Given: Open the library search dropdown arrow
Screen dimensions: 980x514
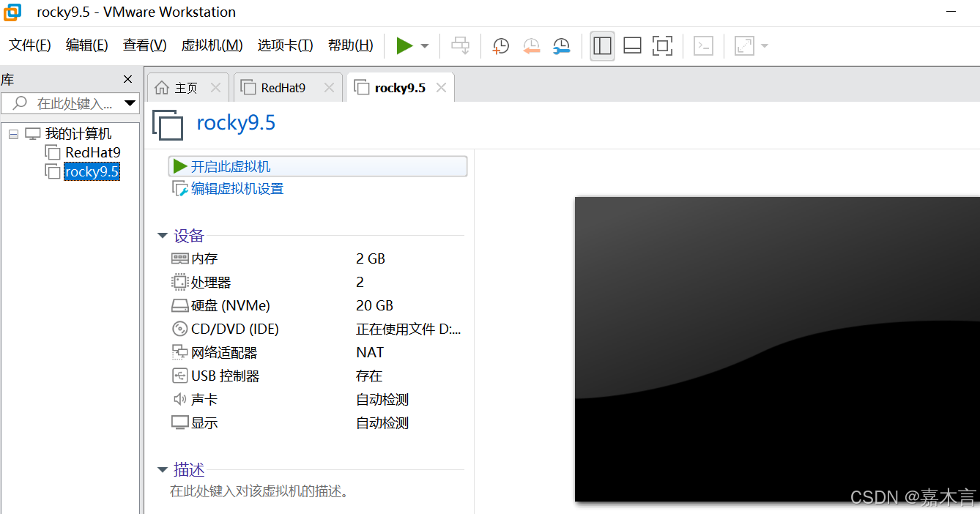Looking at the screenshot, I should 130,103.
